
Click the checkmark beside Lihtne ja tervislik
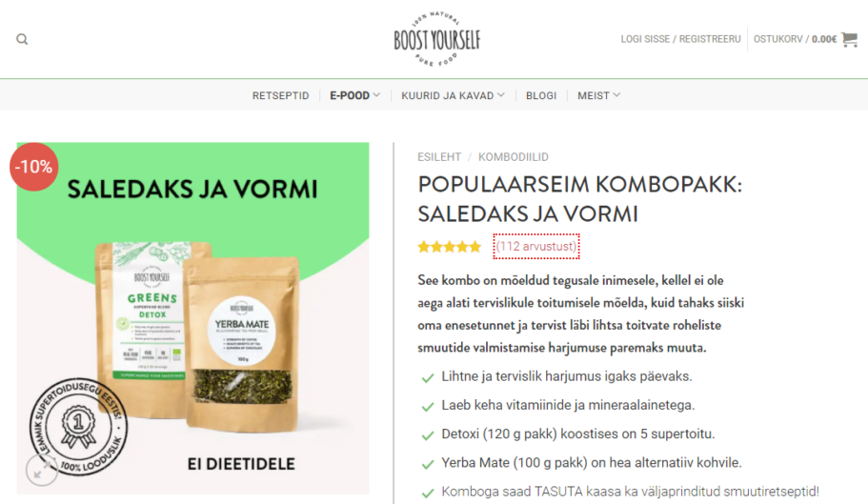click(428, 378)
